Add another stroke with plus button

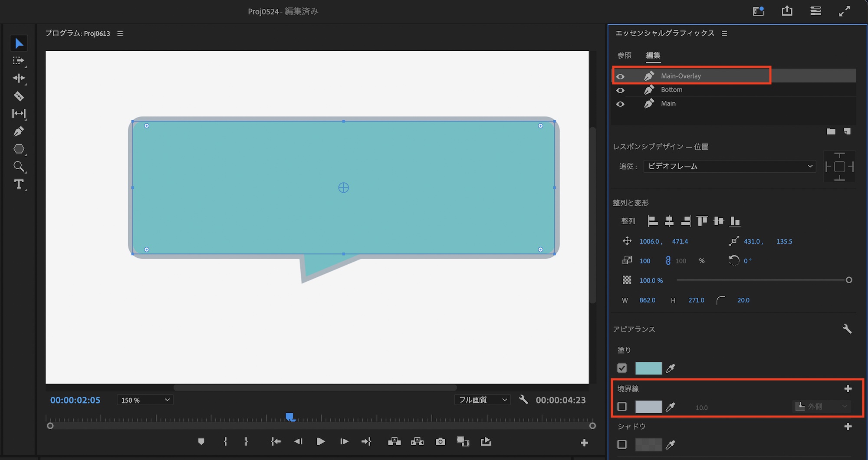(848, 388)
